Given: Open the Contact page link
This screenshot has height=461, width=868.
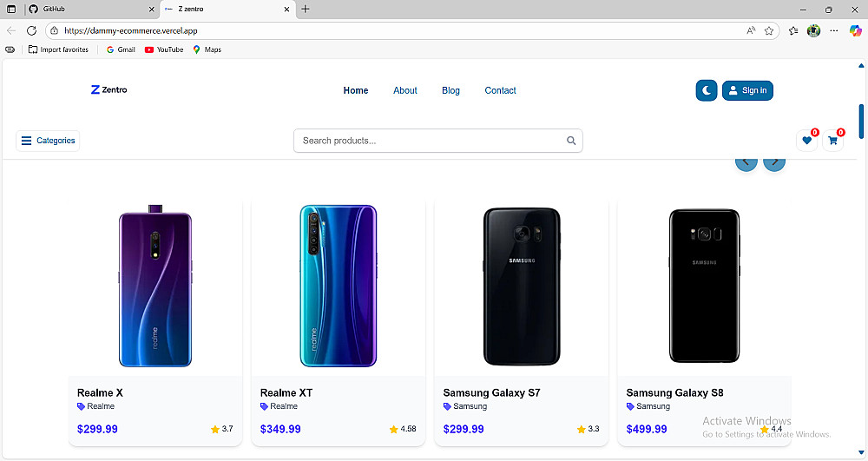Looking at the screenshot, I should [x=500, y=90].
